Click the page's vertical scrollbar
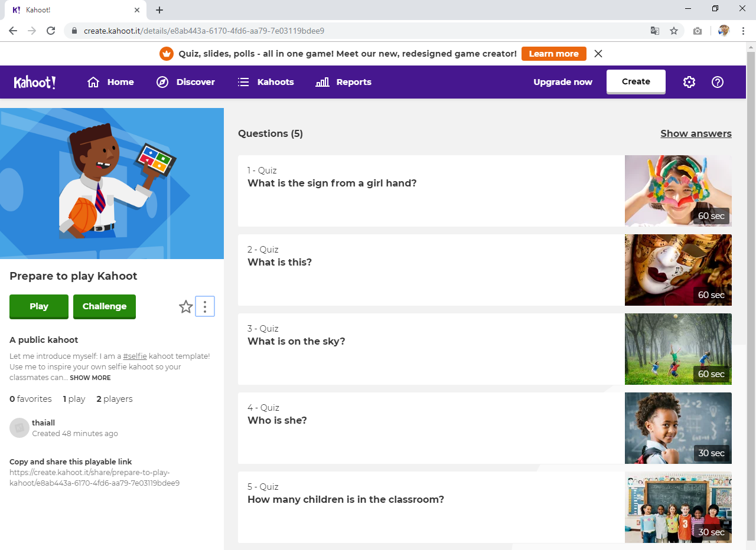Viewport: 756px width, 550px height. 751,295
